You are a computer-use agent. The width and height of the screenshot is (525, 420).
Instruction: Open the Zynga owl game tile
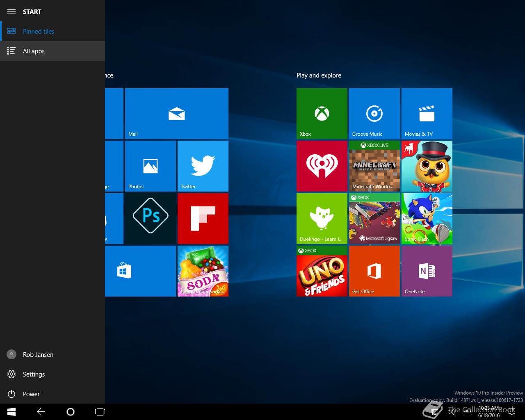(x=427, y=166)
